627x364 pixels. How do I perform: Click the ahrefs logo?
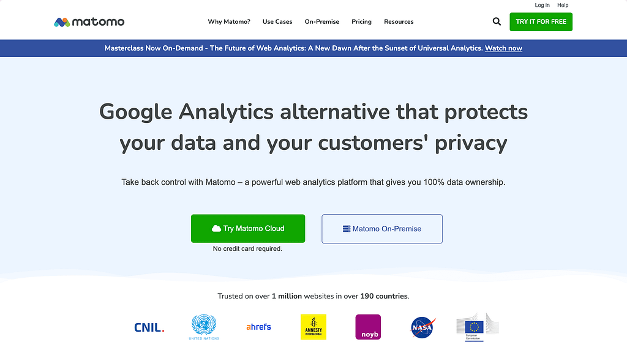point(258,326)
